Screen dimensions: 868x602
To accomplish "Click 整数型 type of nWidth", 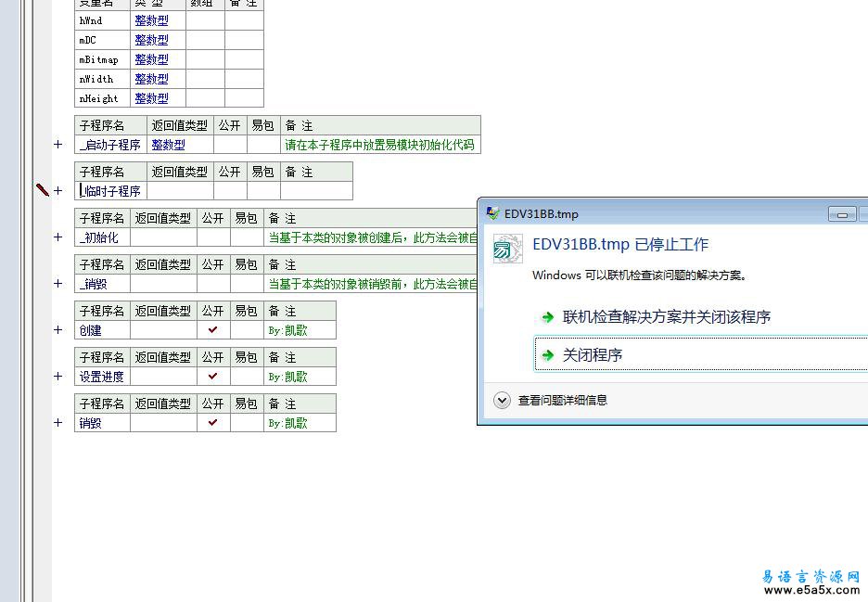I will [x=152, y=79].
